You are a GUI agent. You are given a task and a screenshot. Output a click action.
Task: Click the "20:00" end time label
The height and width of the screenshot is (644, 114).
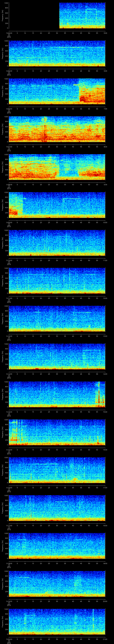(x=105, y=601)
